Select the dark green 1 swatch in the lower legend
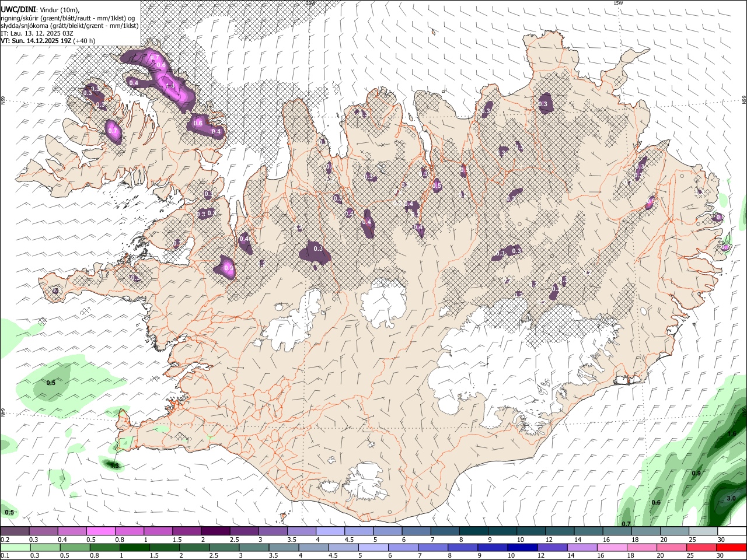 (x=134, y=547)
